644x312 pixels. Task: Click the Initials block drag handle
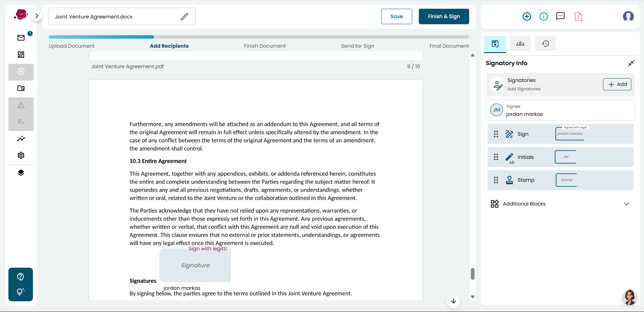[496, 157]
